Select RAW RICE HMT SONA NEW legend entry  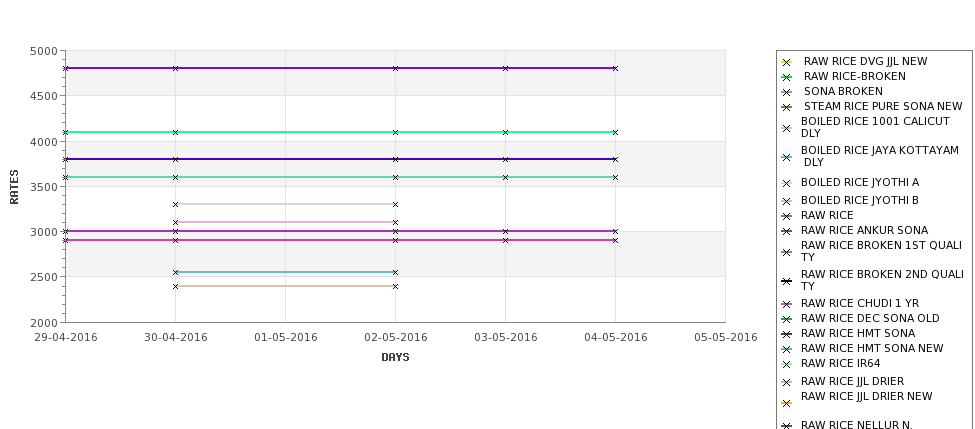[x=872, y=348]
